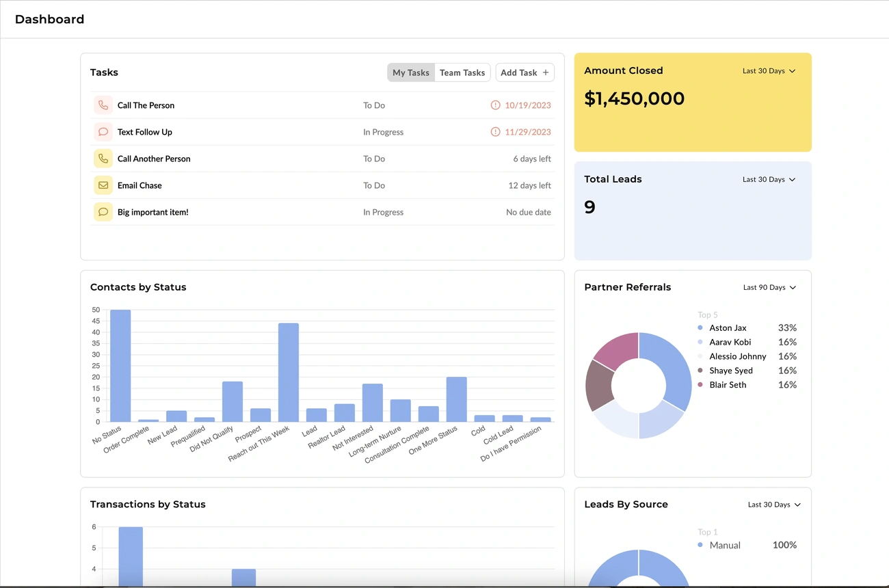
Task: Click the pink Blair Seth donut segment
Action: pyautogui.click(x=619, y=350)
